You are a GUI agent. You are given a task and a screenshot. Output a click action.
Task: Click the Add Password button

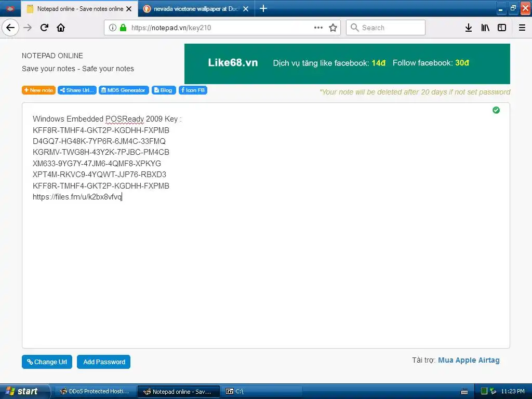pyautogui.click(x=103, y=362)
